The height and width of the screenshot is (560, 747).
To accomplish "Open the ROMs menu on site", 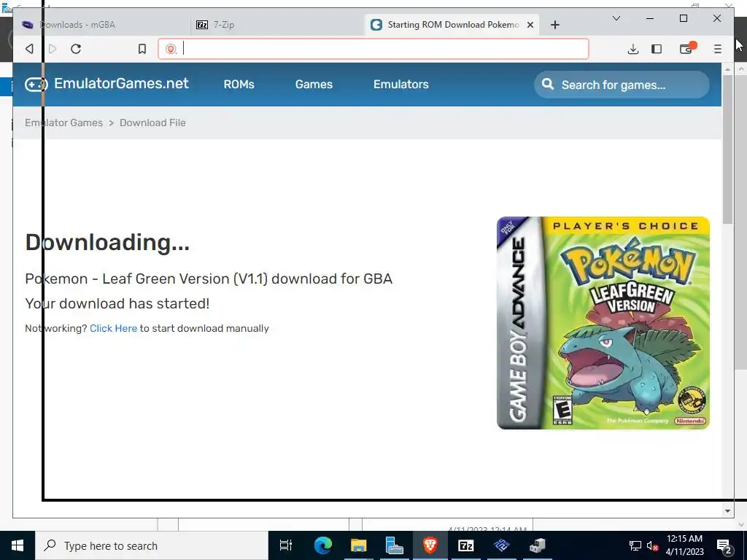I will [239, 85].
